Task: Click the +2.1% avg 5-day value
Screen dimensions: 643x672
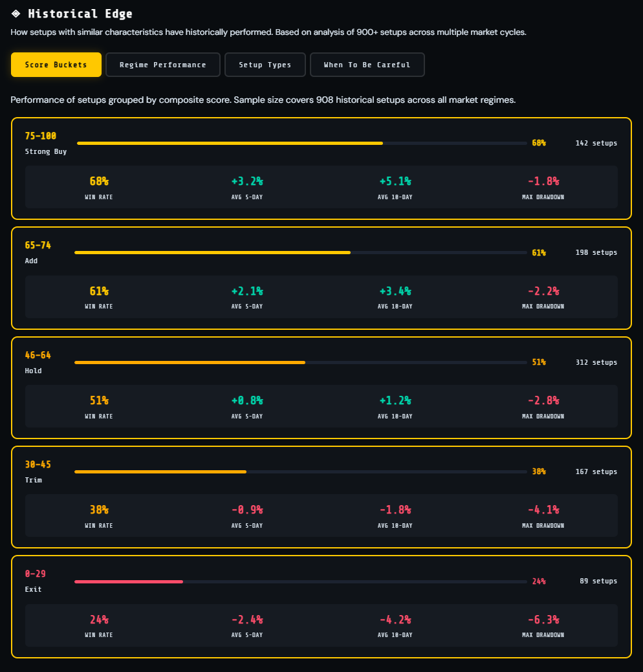Action: point(247,291)
